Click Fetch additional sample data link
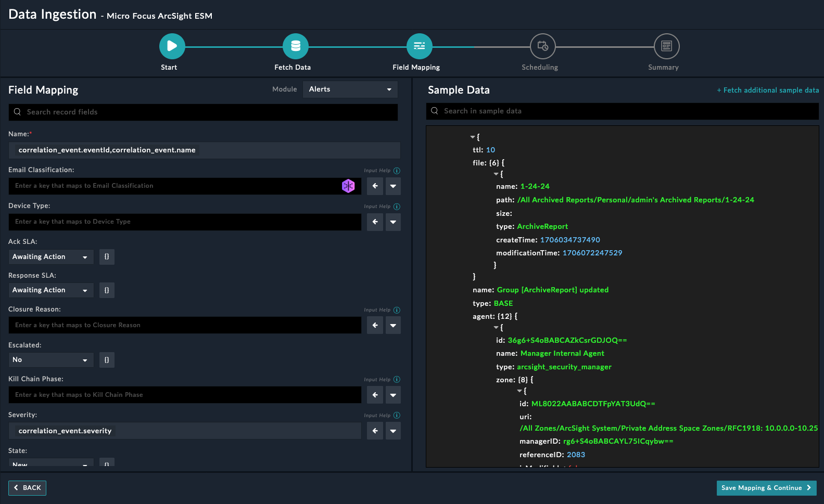The width and height of the screenshot is (824, 504). point(768,90)
